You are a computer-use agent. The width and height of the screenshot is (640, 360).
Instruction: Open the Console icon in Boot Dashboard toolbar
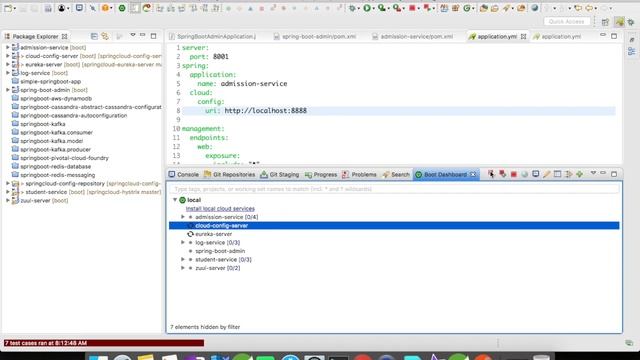coord(536,174)
